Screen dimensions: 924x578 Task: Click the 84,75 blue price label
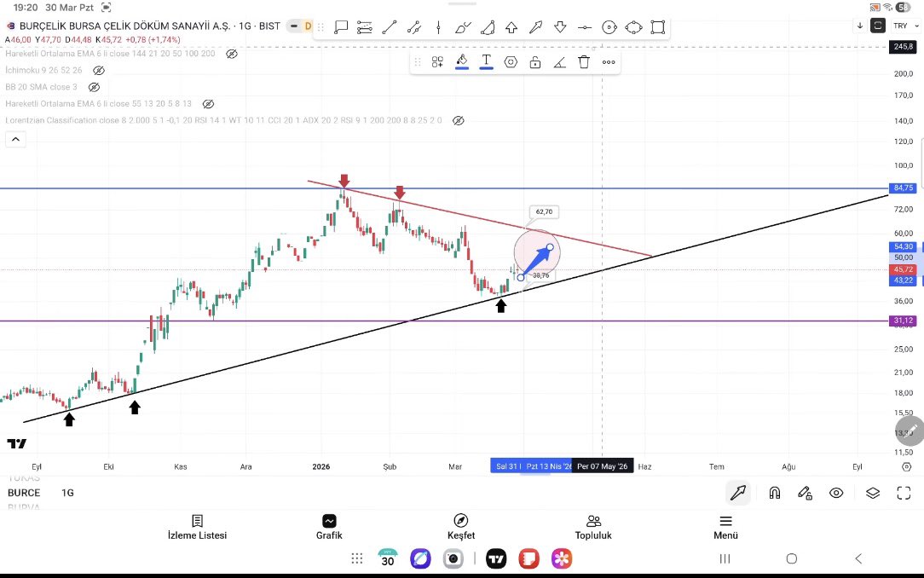(x=903, y=188)
